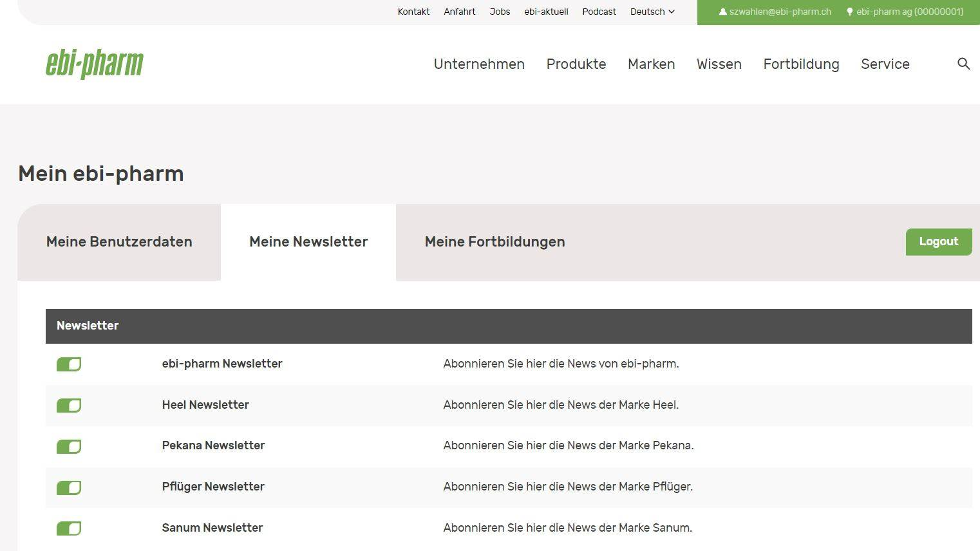The width and height of the screenshot is (980, 551).
Task: Open the Kontakt link
Action: tap(413, 12)
